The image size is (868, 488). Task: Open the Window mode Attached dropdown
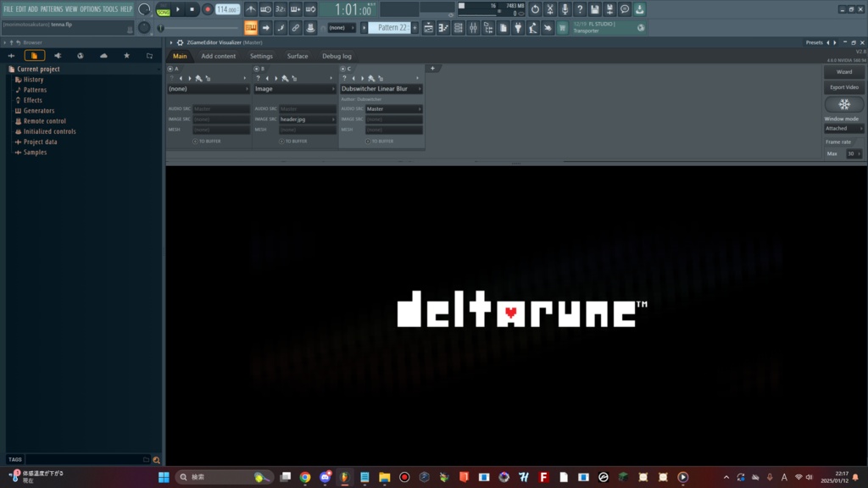[x=843, y=129]
